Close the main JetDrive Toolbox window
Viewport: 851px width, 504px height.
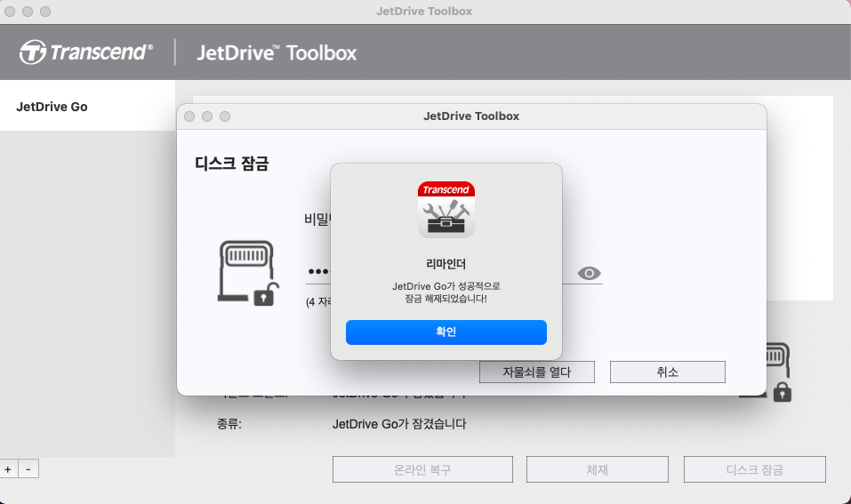pyautogui.click(x=10, y=12)
